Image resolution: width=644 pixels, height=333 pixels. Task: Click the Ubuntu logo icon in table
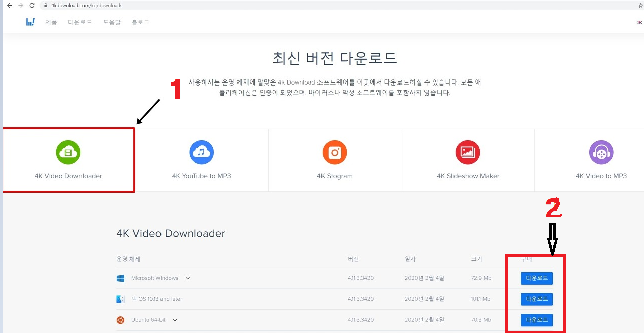point(120,320)
